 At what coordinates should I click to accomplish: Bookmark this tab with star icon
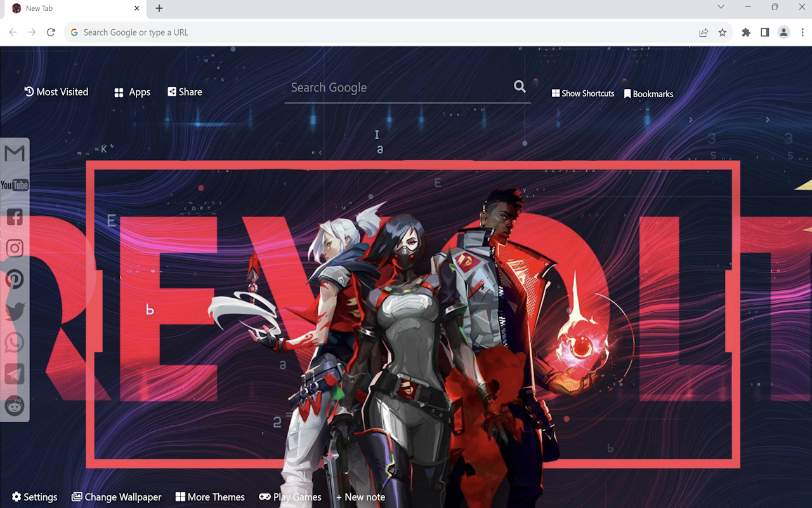pos(722,32)
